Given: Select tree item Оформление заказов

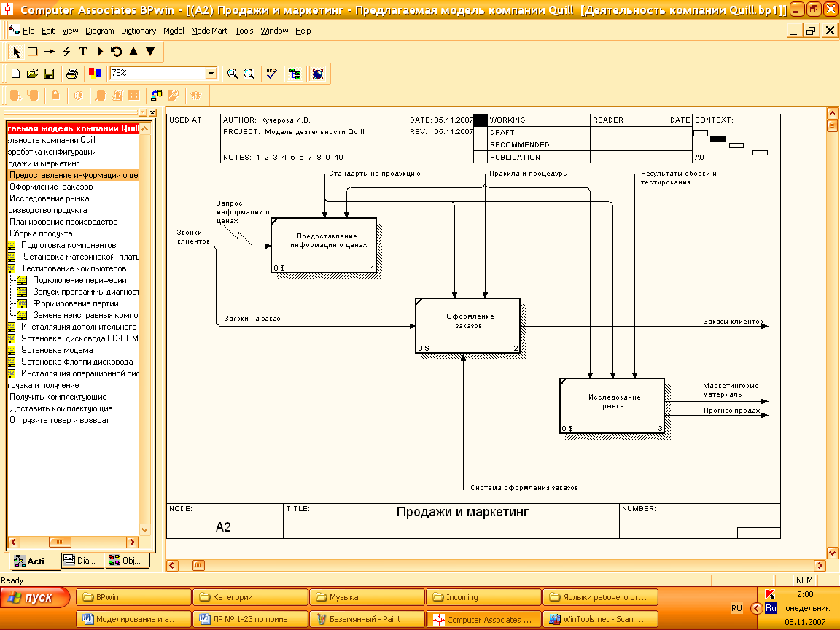Looking at the screenshot, I should 51,187.
